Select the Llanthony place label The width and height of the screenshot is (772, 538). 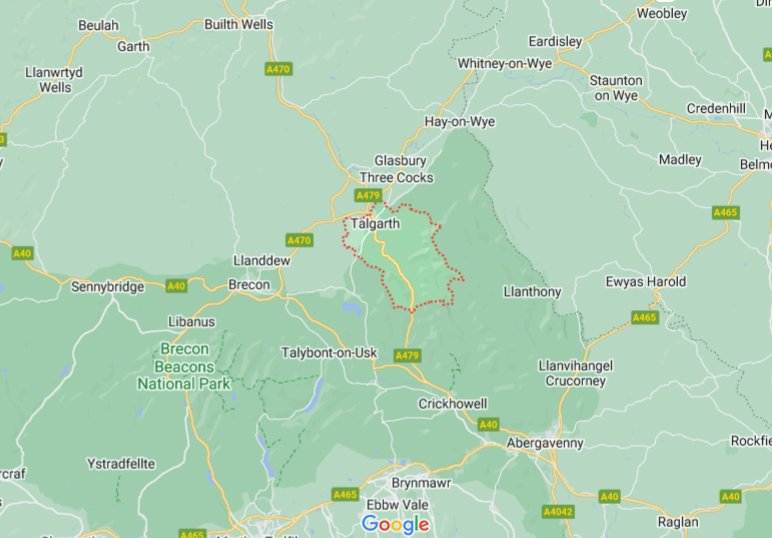[532, 292]
